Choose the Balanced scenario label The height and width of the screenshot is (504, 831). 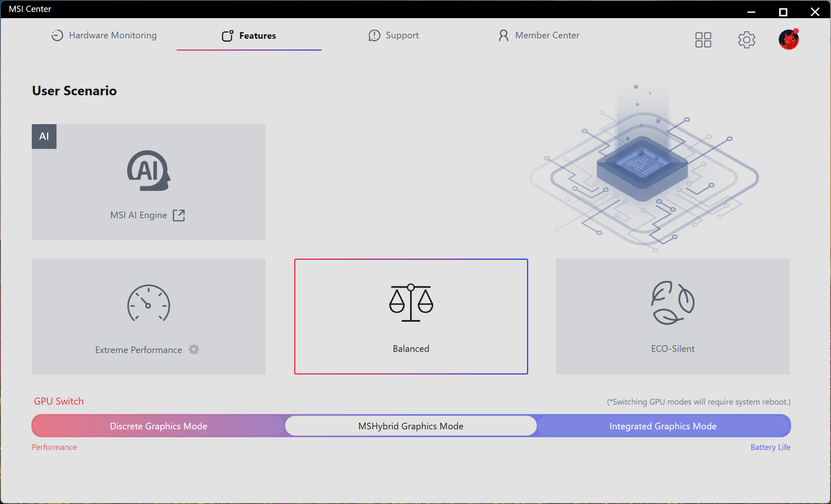[411, 349]
